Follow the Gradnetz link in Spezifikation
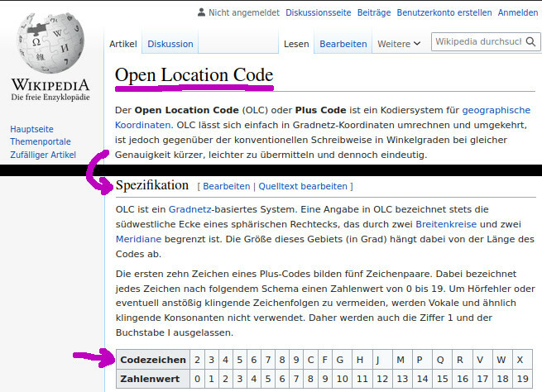The height and width of the screenshot is (392, 542). tap(189, 208)
